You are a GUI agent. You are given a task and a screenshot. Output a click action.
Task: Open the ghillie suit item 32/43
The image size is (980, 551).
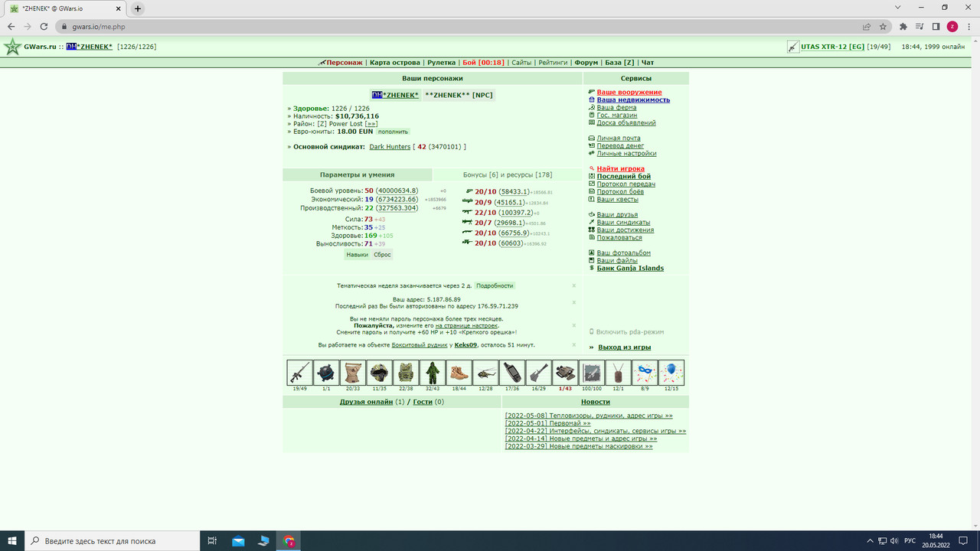(x=433, y=373)
